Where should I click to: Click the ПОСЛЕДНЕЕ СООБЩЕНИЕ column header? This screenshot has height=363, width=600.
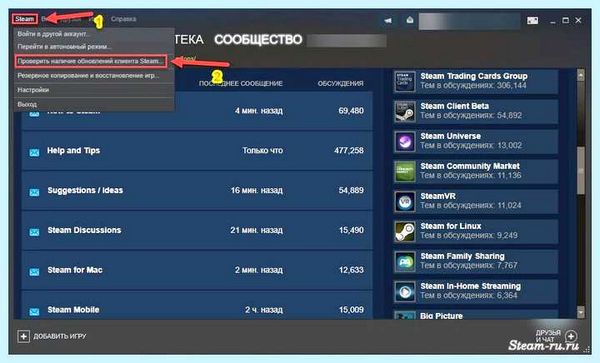[x=241, y=83]
